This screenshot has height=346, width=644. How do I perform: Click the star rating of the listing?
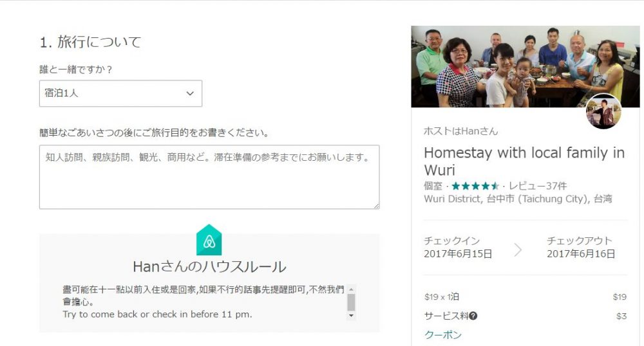(x=475, y=186)
